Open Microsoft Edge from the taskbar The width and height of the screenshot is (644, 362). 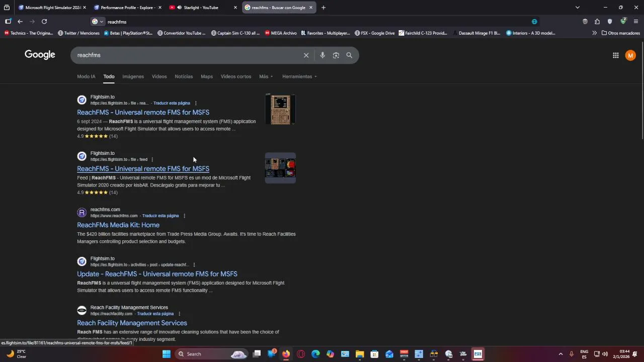(315, 354)
